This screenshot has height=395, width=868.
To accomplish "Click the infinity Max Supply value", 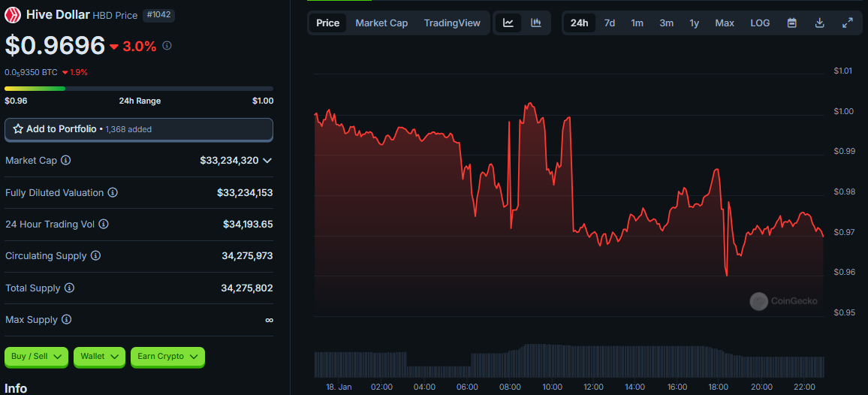I will [x=269, y=320].
